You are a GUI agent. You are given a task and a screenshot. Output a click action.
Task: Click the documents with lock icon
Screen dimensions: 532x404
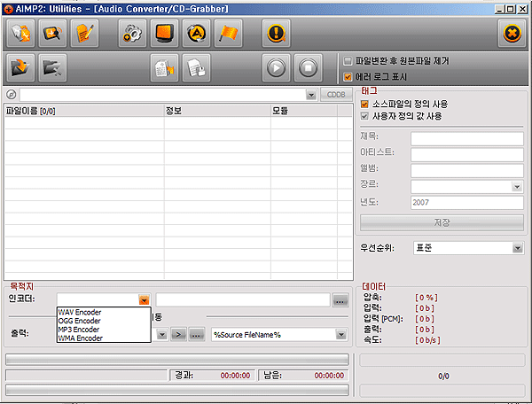[x=197, y=67]
